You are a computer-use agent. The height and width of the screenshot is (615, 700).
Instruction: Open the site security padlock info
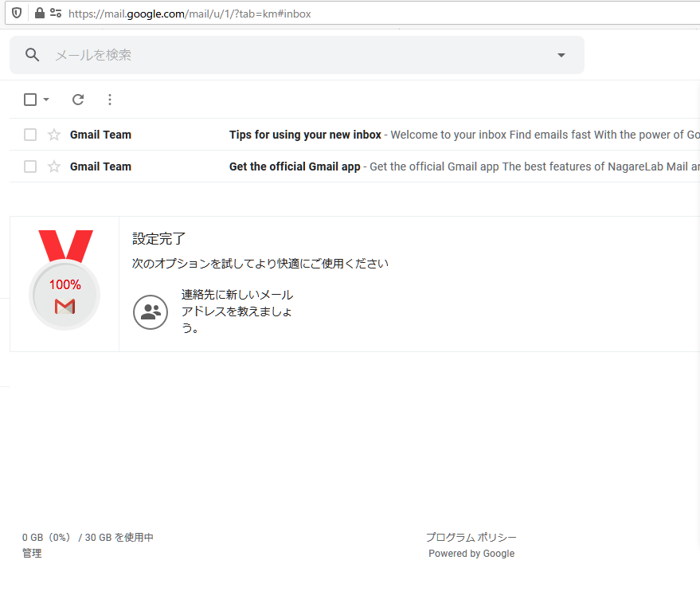(x=39, y=13)
